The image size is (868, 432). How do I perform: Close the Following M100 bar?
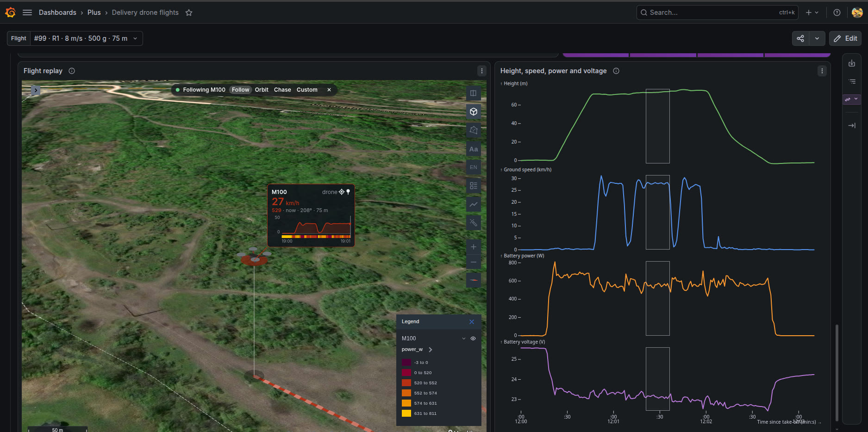click(x=329, y=90)
